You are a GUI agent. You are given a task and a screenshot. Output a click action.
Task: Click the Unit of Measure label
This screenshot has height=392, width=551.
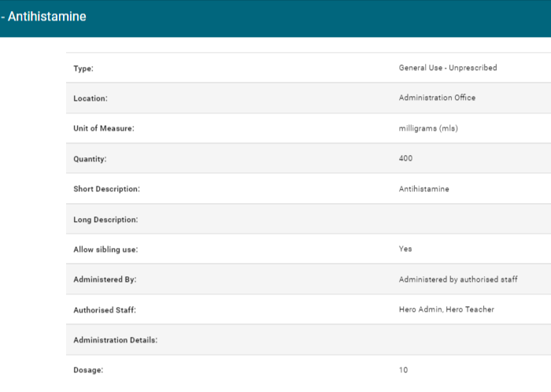coord(104,129)
